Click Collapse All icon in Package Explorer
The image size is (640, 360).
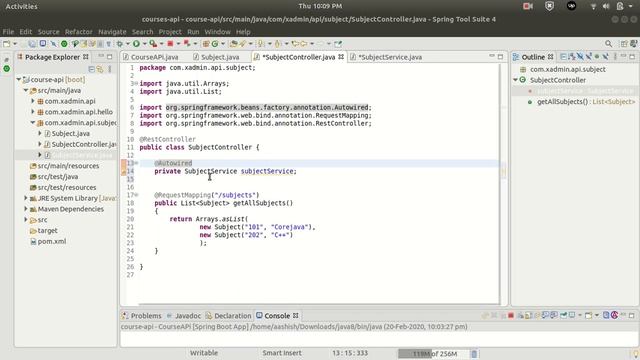pos(91,69)
